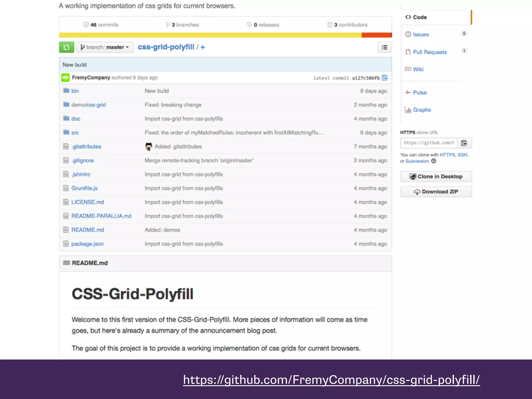The height and width of the screenshot is (399, 532).
Task: Click file icon next to package.json
Action: (66, 243)
